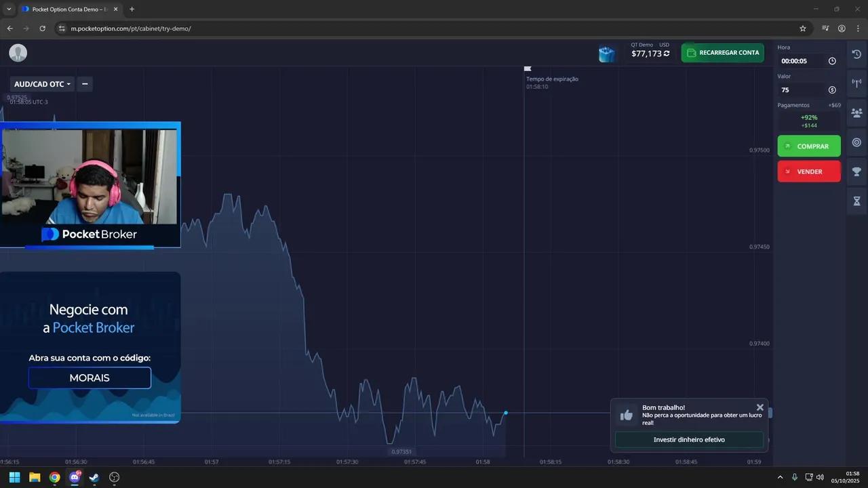This screenshot has height=488, width=868.
Task: Click the user profile avatar
Action: 18,53
